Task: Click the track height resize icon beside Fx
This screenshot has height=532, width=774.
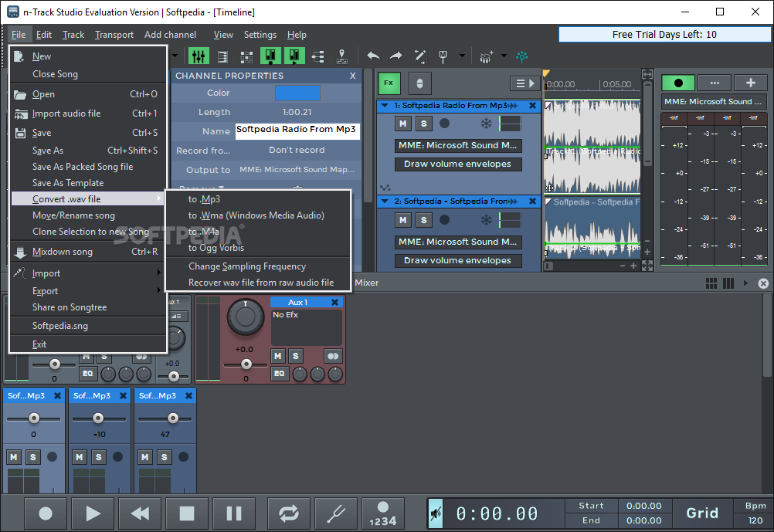Action: (x=419, y=83)
